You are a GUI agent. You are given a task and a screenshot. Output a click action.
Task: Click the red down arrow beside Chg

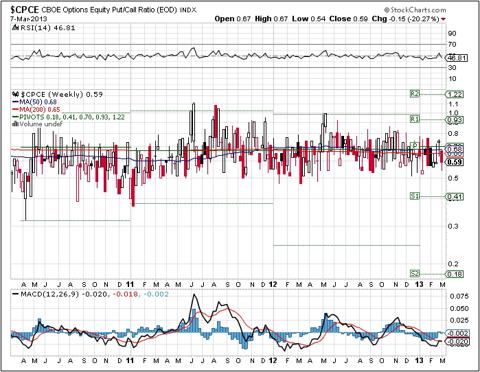coord(443,19)
